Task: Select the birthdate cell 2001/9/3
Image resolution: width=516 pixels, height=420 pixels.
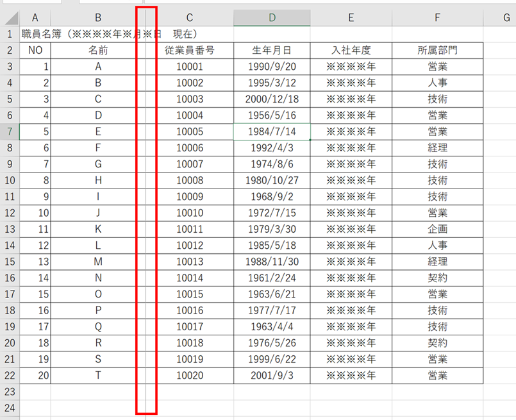Action: coord(272,375)
